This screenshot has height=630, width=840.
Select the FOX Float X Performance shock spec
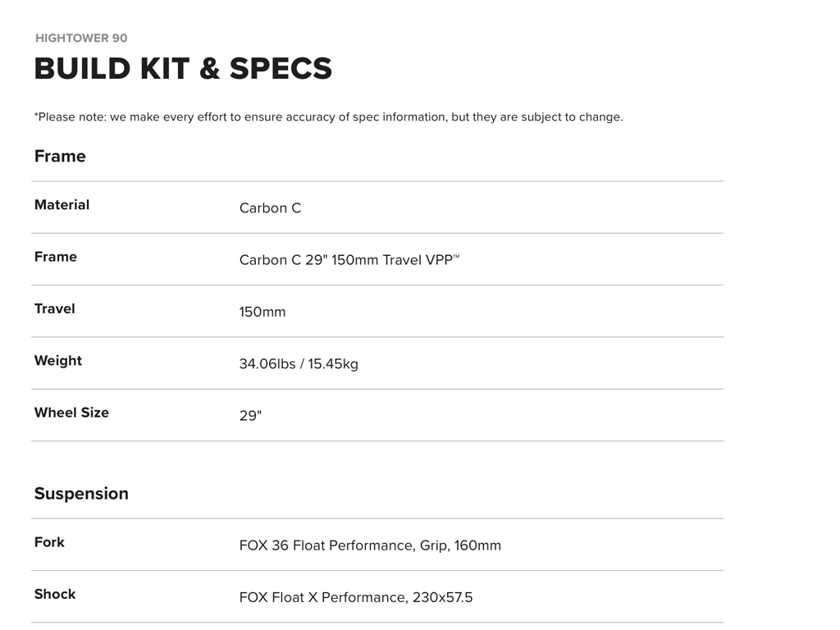pyautogui.click(x=356, y=597)
